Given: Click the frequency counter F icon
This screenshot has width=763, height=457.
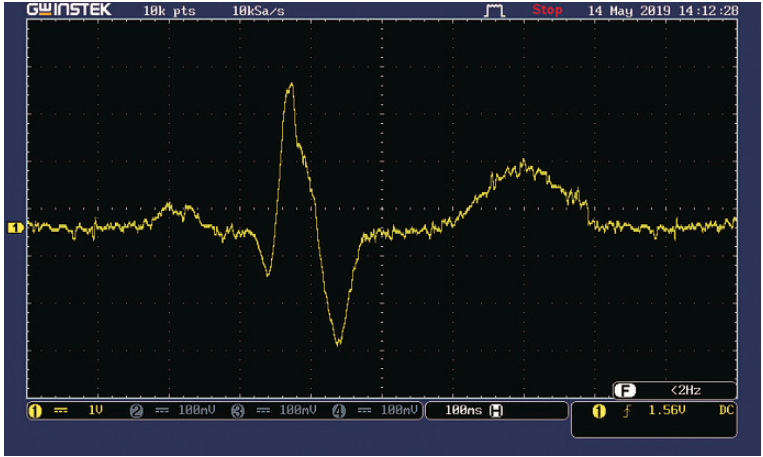Looking at the screenshot, I should [625, 390].
